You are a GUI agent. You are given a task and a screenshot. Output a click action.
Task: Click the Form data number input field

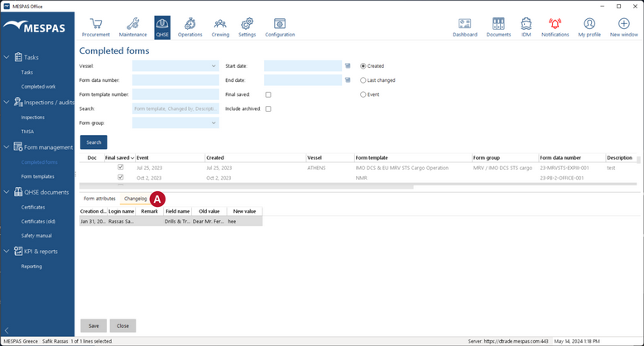[x=175, y=80]
